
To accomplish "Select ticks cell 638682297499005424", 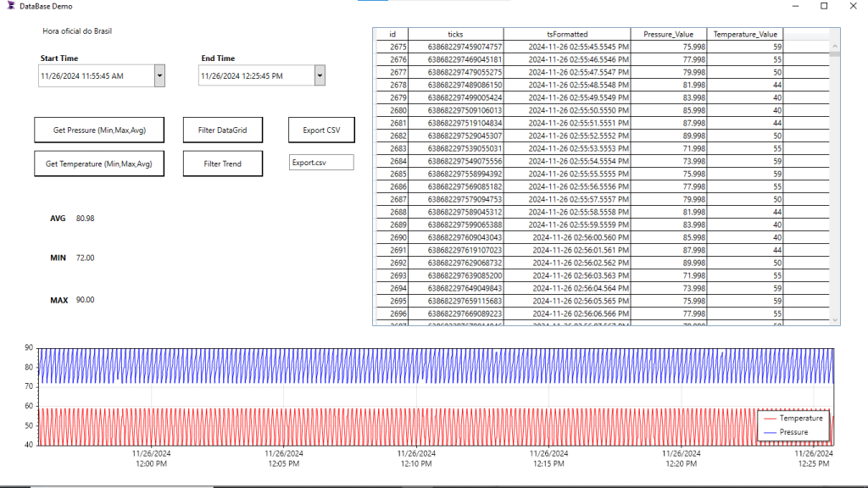I will [x=455, y=98].
